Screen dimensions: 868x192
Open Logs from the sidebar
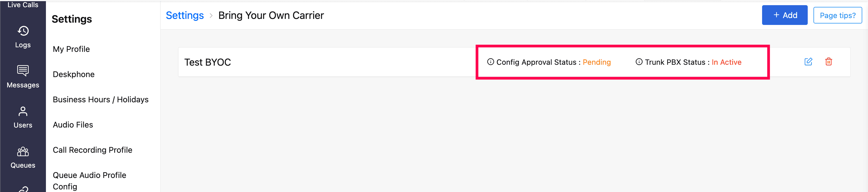(23, 37)
